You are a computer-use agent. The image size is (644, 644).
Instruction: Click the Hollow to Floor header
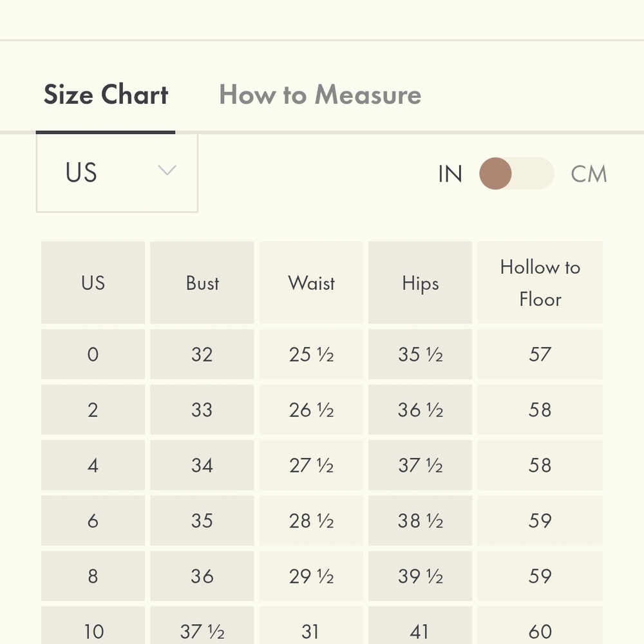(x=540, y=283)
